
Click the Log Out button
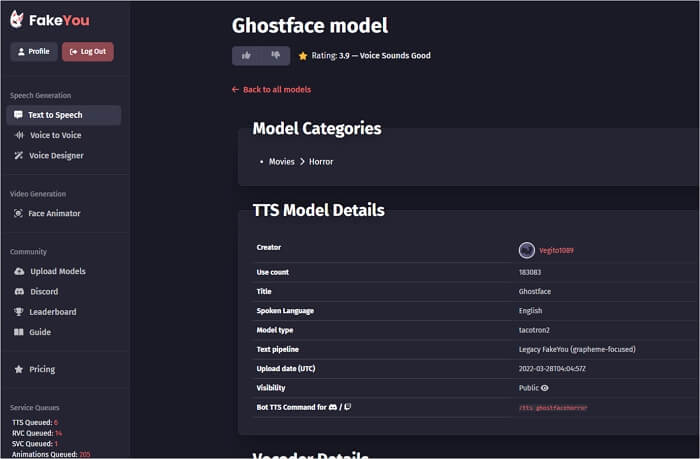[88, 52]
